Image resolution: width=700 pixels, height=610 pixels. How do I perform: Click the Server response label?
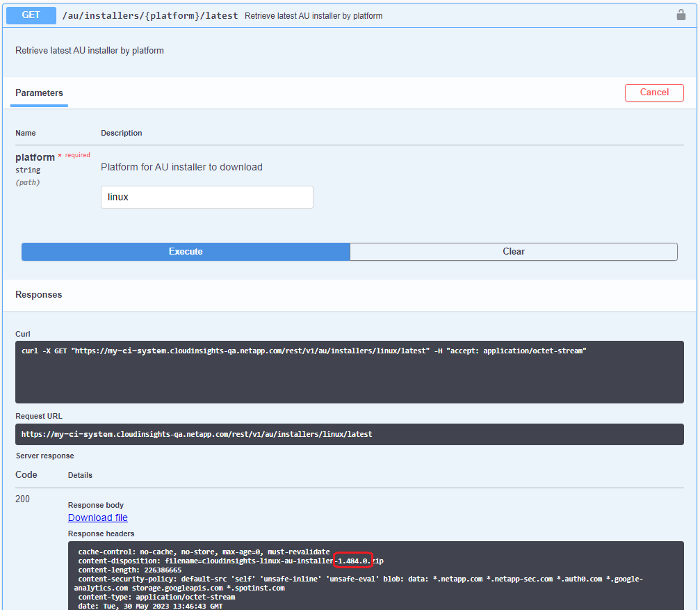pyautogui.click(x=45, y=456)
